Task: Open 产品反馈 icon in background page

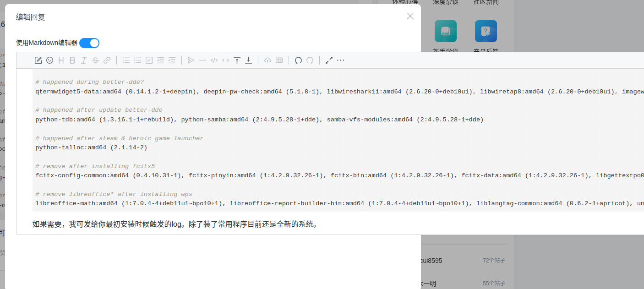Action: 486,31
